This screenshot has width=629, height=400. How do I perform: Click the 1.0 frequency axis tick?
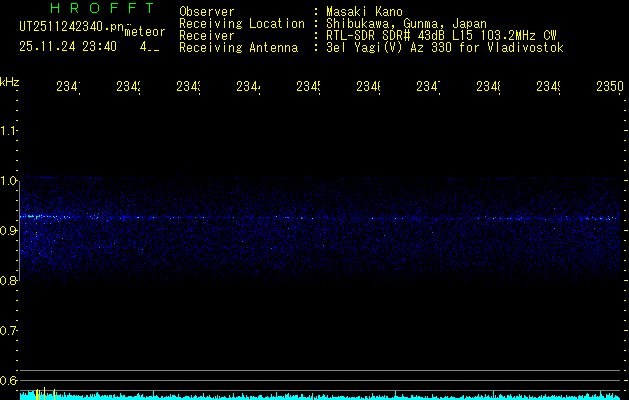click(9, 181)
